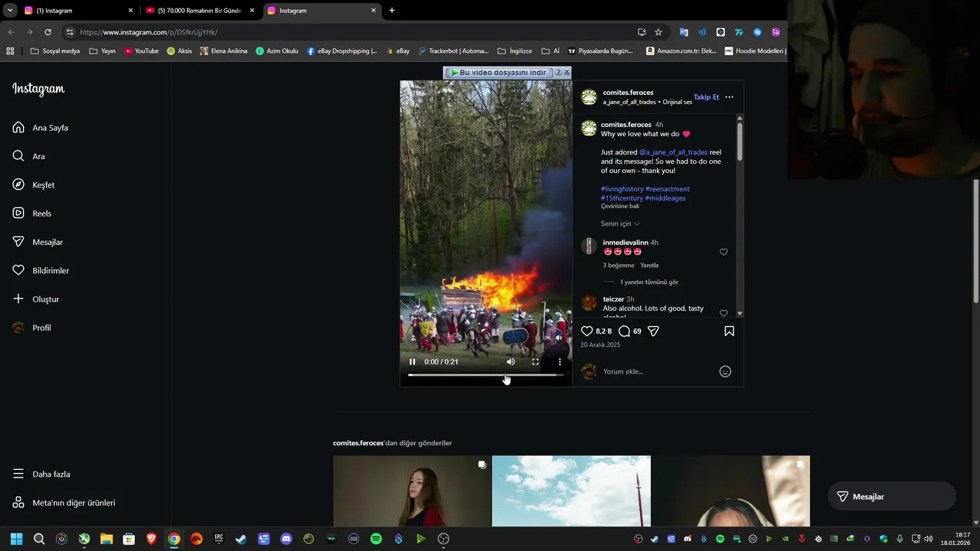Viewport: 980px width, 551px height.
Task: Click the install app icon in address bar
Action: [x=642, y=32]
